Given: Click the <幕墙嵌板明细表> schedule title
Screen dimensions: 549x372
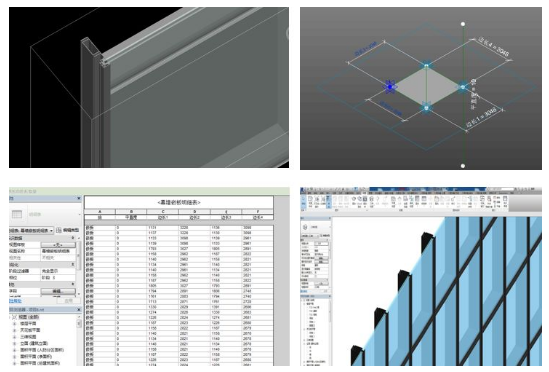Looking at the screenshot, I should tap(179, 202).
